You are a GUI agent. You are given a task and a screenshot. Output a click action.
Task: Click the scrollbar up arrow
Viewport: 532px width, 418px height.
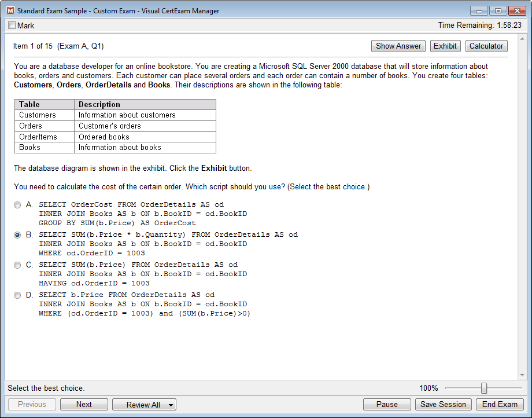point(522,39)
